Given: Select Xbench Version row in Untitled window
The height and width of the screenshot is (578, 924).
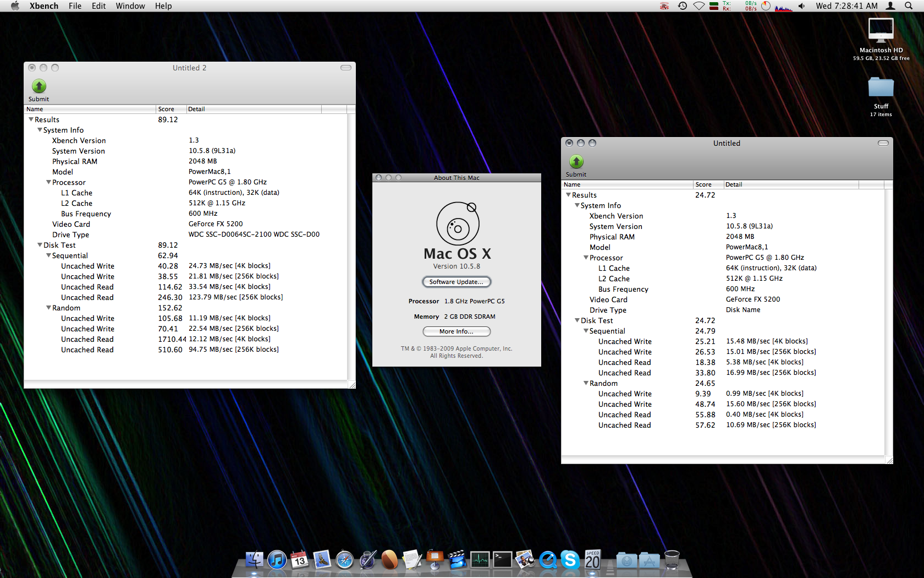Looking at the screenshot, I should coord(723,216).
